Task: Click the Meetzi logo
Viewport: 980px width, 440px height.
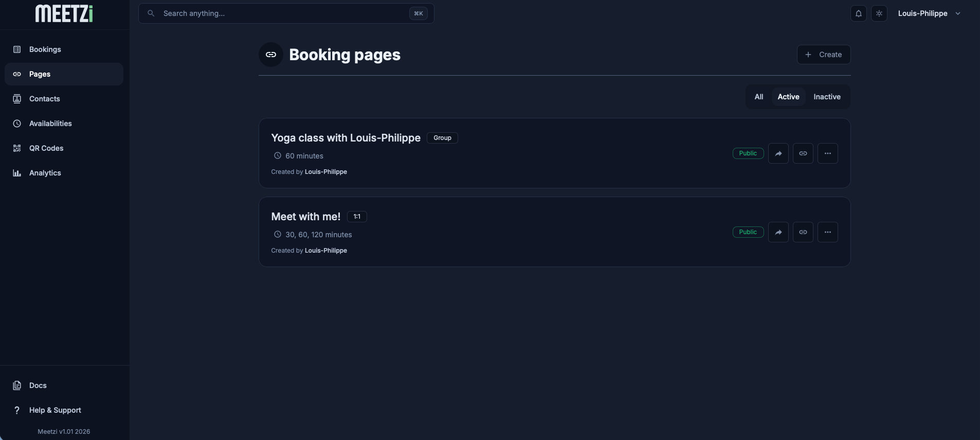Action: pyautogui.click(x=64, y=14)
